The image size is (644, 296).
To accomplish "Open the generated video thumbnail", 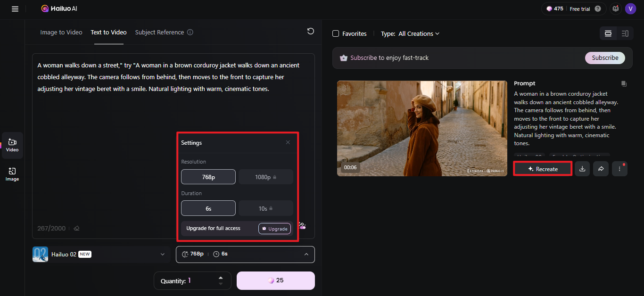I will pos(422,128).
